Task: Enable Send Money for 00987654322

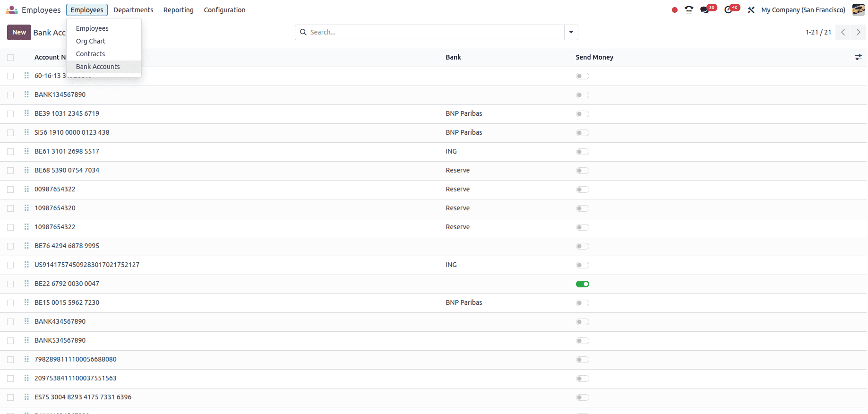Action: (x=583, y=190)
